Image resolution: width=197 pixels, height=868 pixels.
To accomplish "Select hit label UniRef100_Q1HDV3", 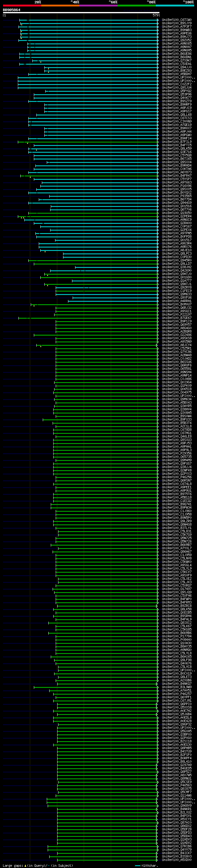I will [x=177, y=839].
